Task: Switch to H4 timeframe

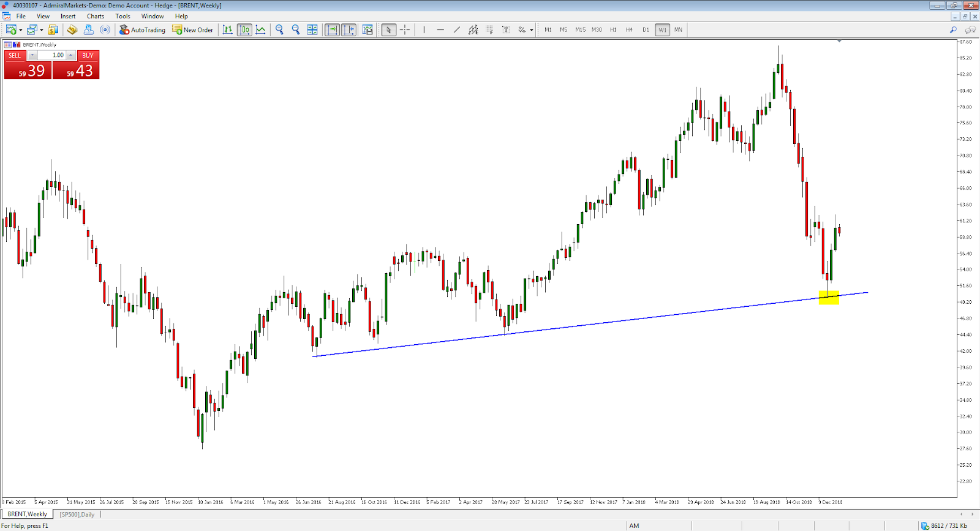Action: [x=629, y=29]
